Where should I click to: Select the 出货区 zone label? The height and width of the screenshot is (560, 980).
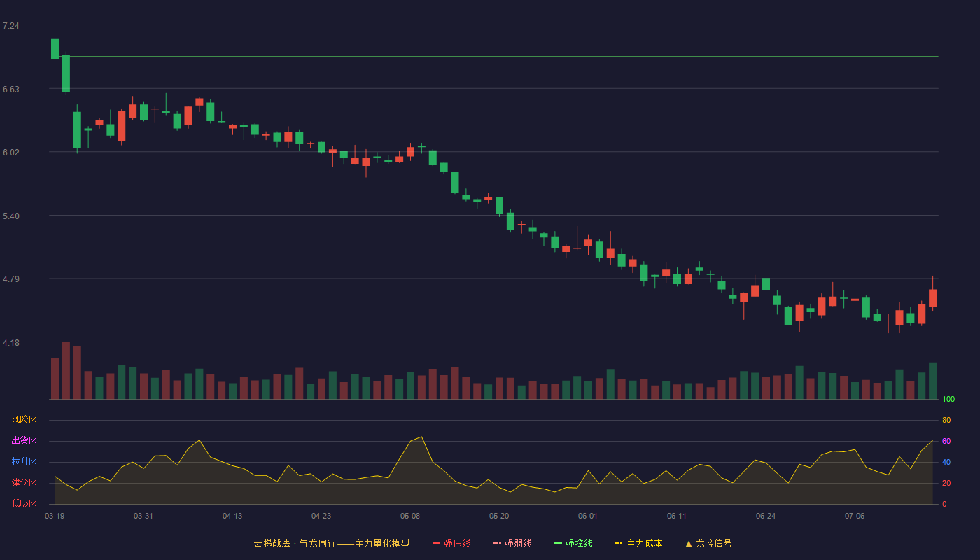24,441
